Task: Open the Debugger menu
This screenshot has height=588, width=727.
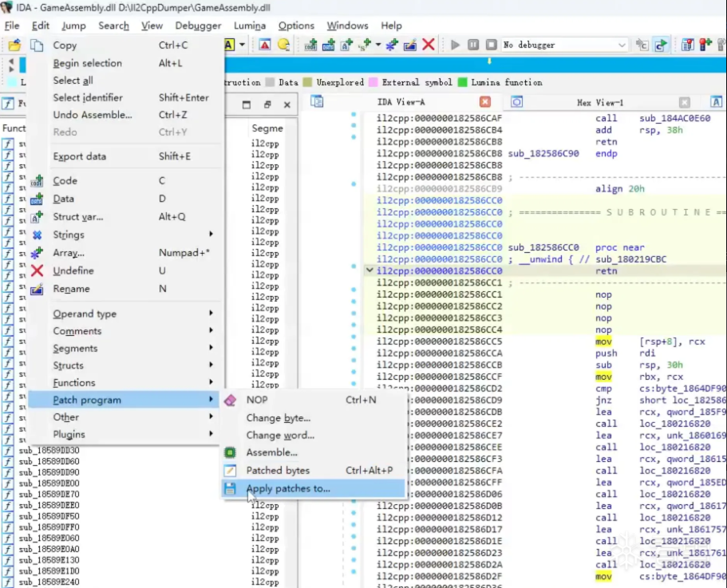Action: pyautogui.click(x=198, y=26)
